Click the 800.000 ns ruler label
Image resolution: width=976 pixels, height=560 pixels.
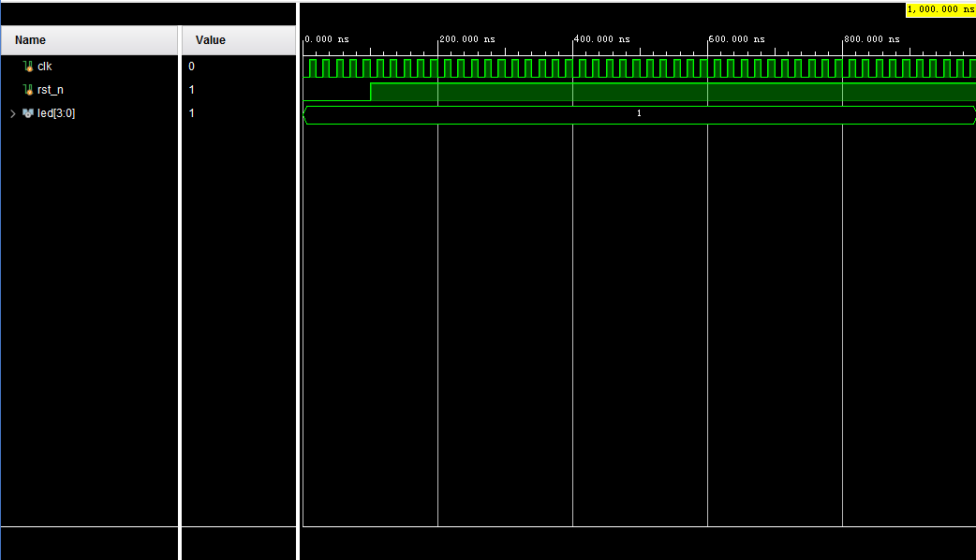[x=872, y=39]
